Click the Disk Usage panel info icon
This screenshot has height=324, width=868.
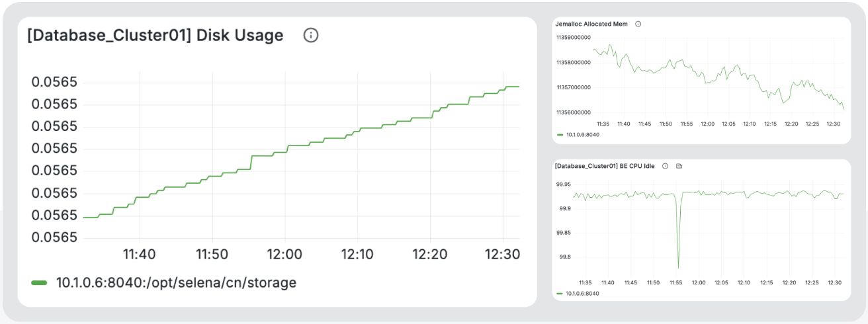[311, 36]
